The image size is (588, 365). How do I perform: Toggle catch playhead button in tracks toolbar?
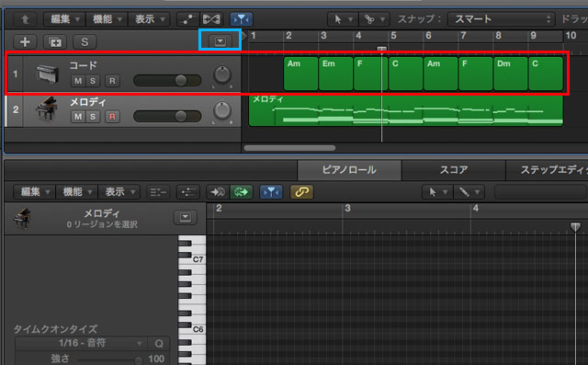pyautogui.click(x=241, y=19)
